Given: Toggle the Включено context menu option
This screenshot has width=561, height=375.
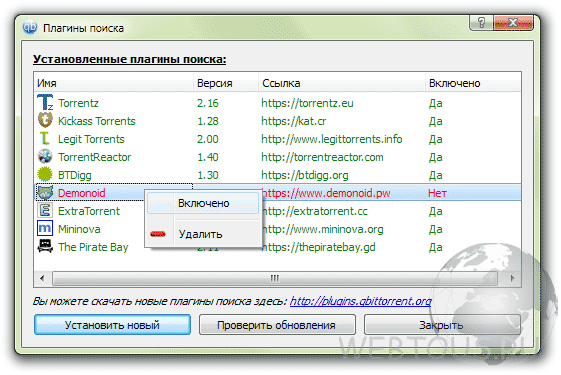Looking at the screenshot, I should 203,203.
